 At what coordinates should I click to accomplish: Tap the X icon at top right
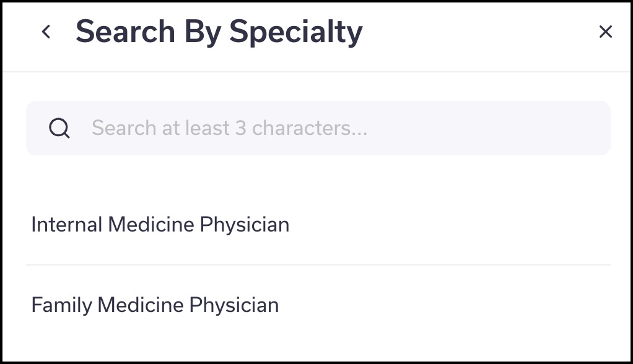pyautogui.click(x=605, y=32)
